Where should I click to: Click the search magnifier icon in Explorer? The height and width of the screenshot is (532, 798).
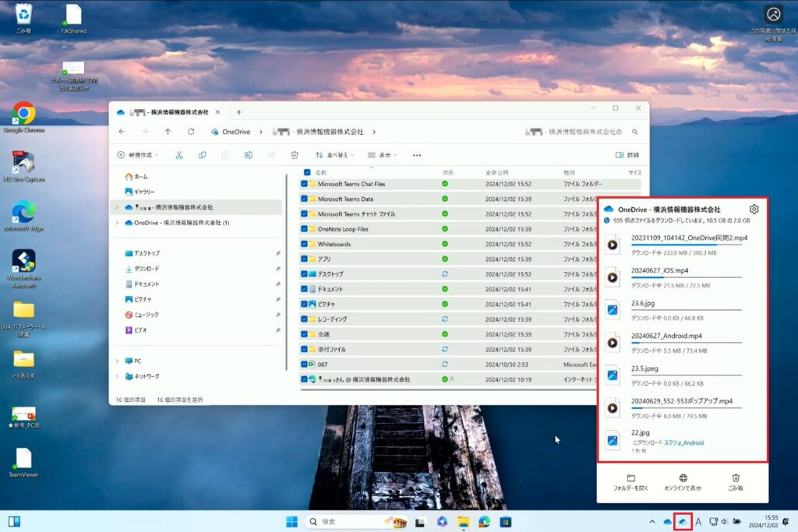(x=635, y=132)
